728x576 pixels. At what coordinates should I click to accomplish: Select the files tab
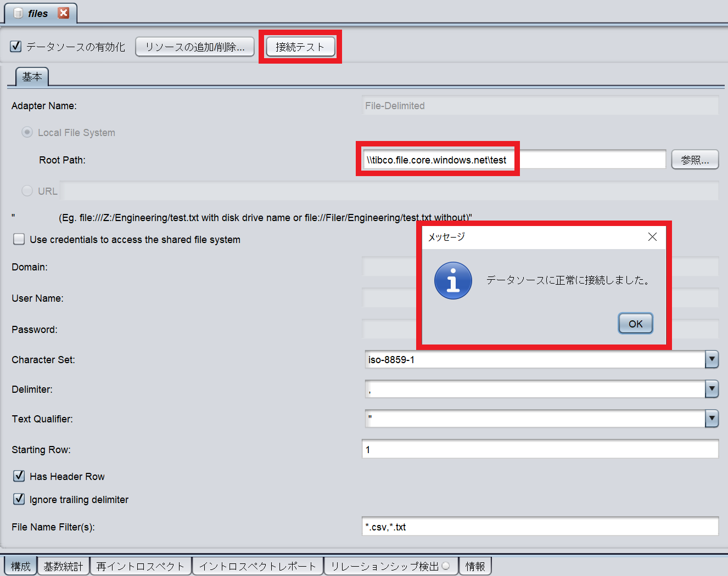[x=41, y=13]
